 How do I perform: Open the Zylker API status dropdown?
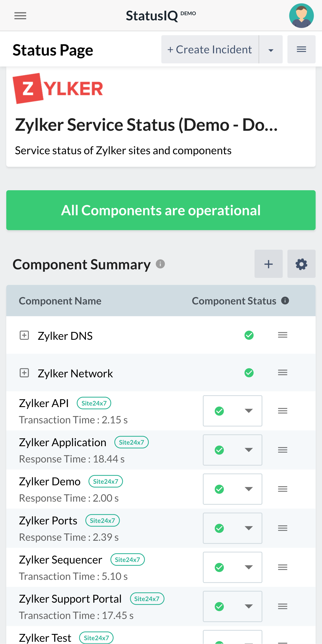[232, 411]
